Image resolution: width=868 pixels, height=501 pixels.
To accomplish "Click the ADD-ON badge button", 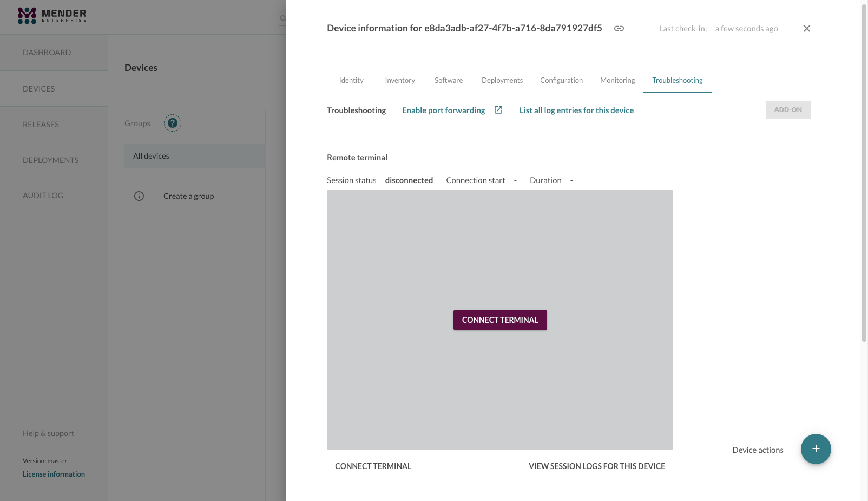I will coord(787,110).
